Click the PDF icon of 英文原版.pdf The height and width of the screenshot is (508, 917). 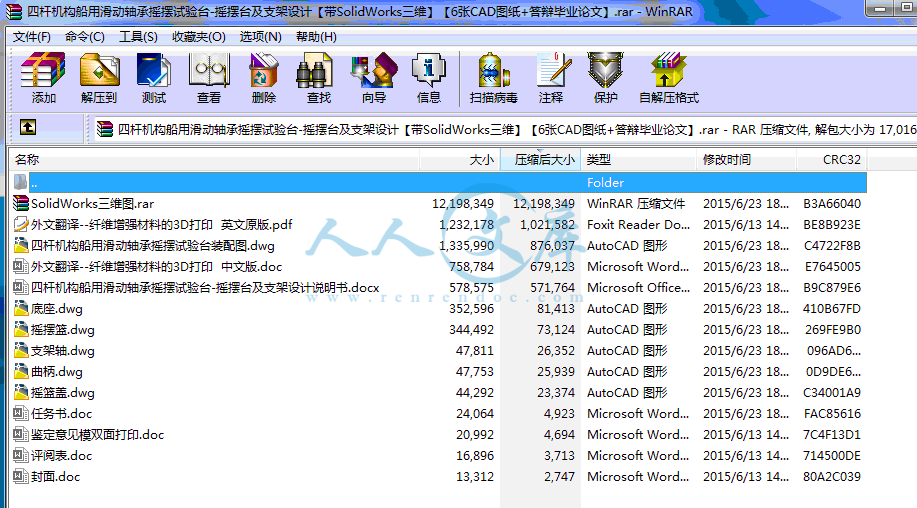(20, 224)
